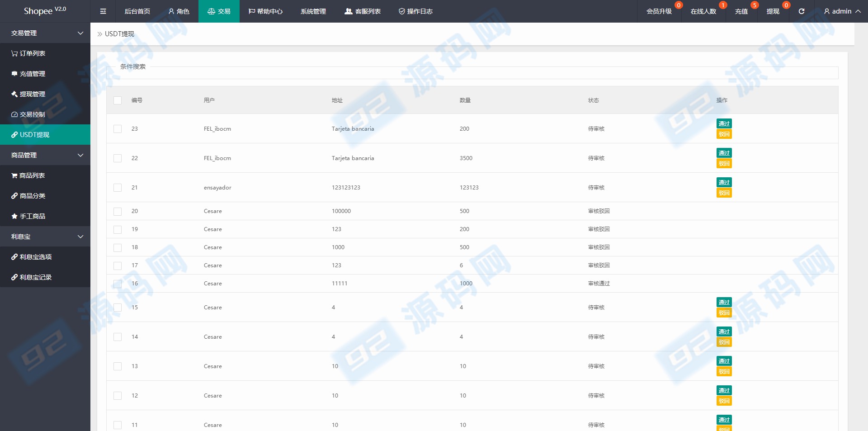Reject withdrawal 12 with 驳回 button
This screenshot has width=868, height=431.
point(724,401)
